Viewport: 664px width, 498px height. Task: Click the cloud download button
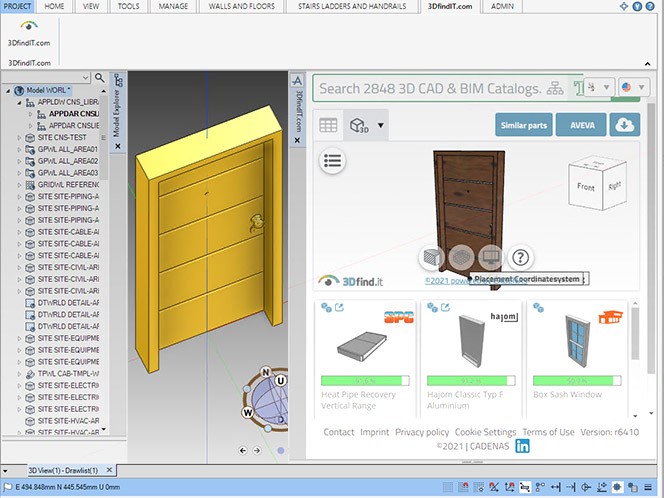tap(625, 125)
